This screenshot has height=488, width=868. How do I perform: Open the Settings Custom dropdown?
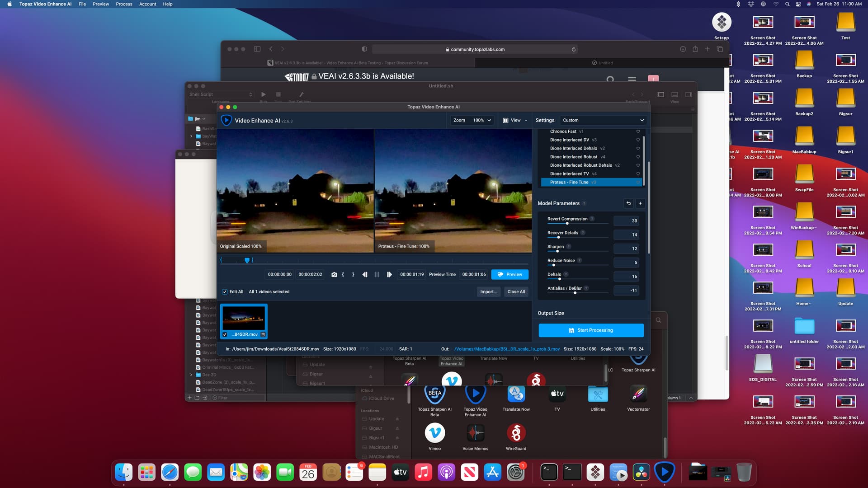pyautogui.click(x=603, y=120)
